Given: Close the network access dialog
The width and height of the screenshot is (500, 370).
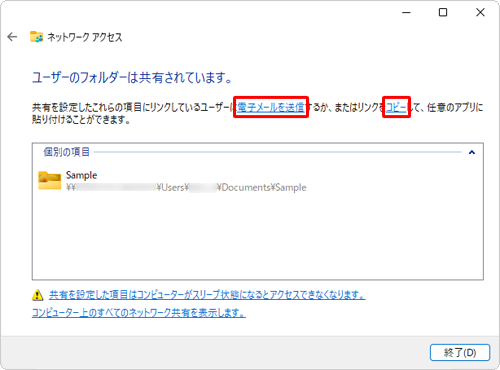Looking at the screenshot, I should coord(480,13).
